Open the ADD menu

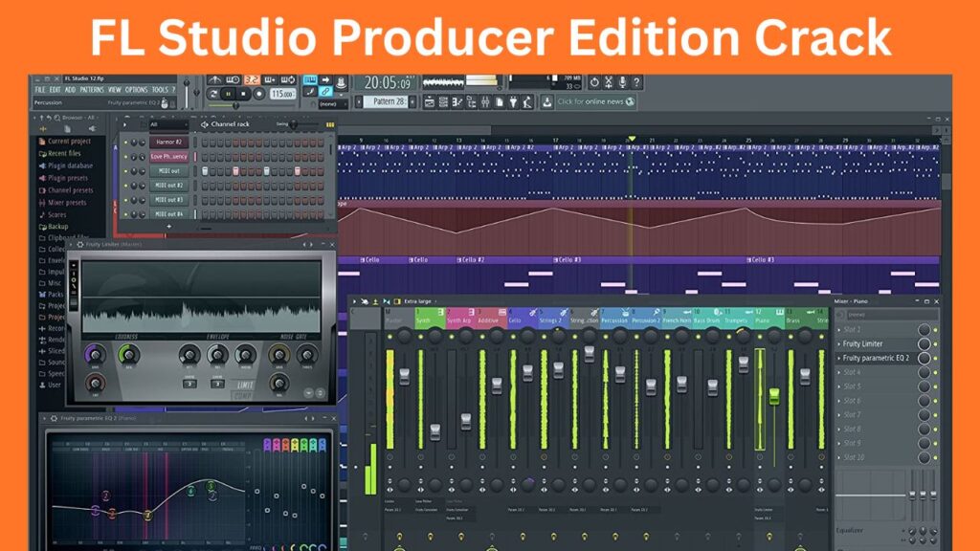(70, 90)
